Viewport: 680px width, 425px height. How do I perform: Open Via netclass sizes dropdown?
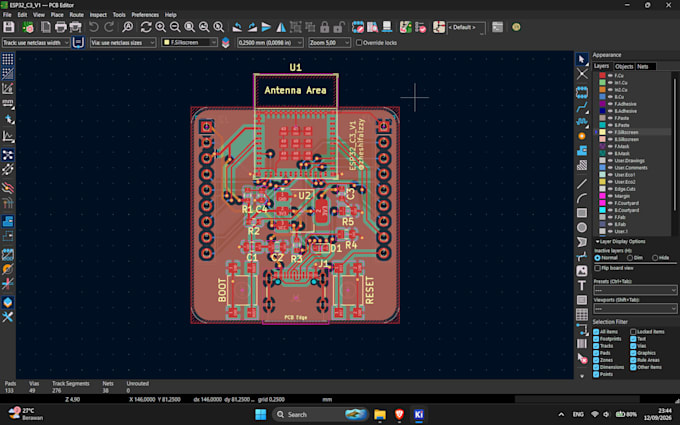123,42
